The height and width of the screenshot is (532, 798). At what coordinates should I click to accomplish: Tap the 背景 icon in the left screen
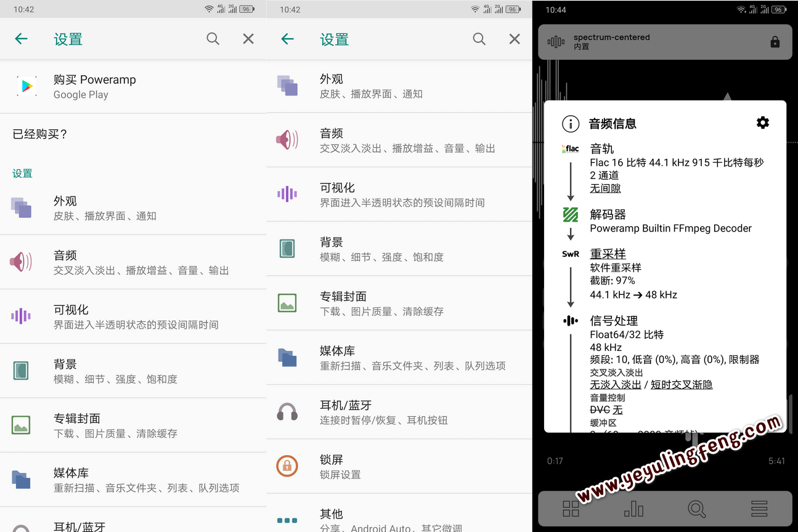pyautogui.click(x=21, y=371)
